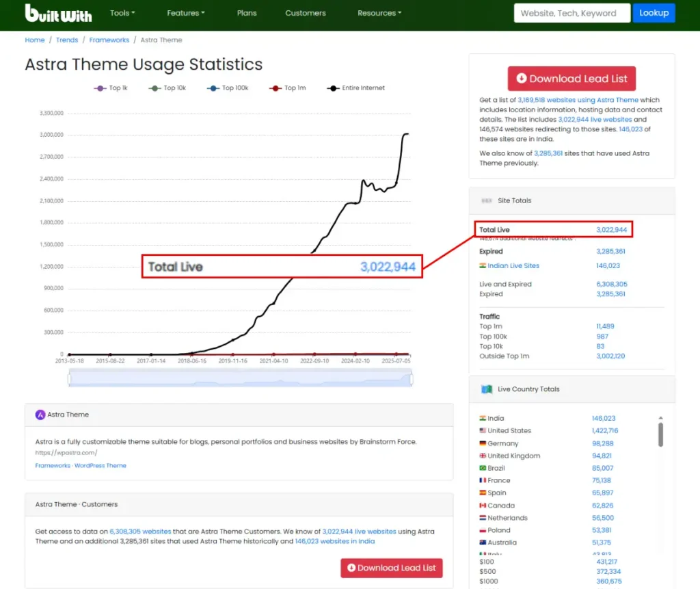Expand the Features dropdown menu
The image size is (700, 589).
click(x=186, y=13)
